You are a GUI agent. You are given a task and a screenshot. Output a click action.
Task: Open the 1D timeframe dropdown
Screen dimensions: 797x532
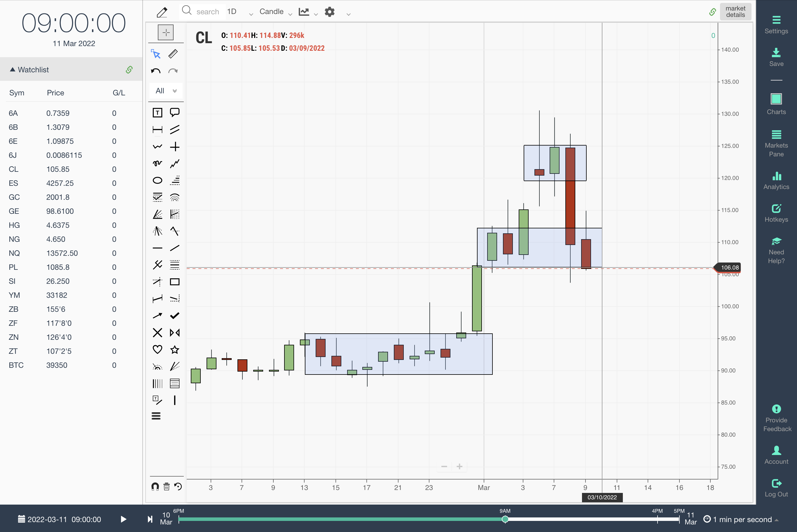click(240, 12)
